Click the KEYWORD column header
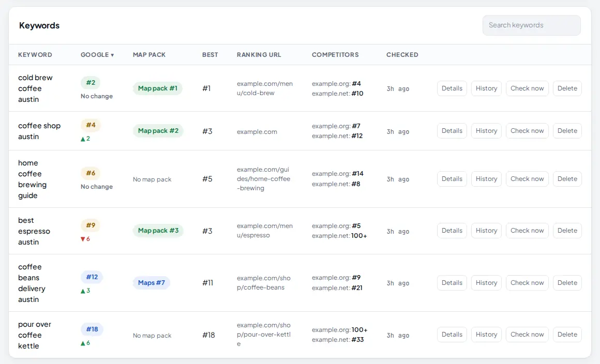This screenshot has height=364, width=600. [35, 55]
